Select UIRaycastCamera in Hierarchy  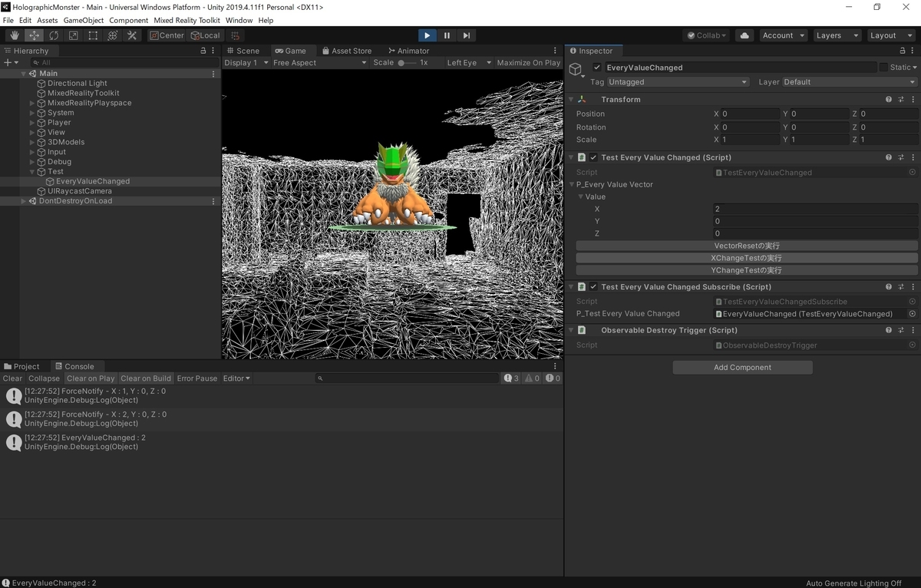(80, 191)
